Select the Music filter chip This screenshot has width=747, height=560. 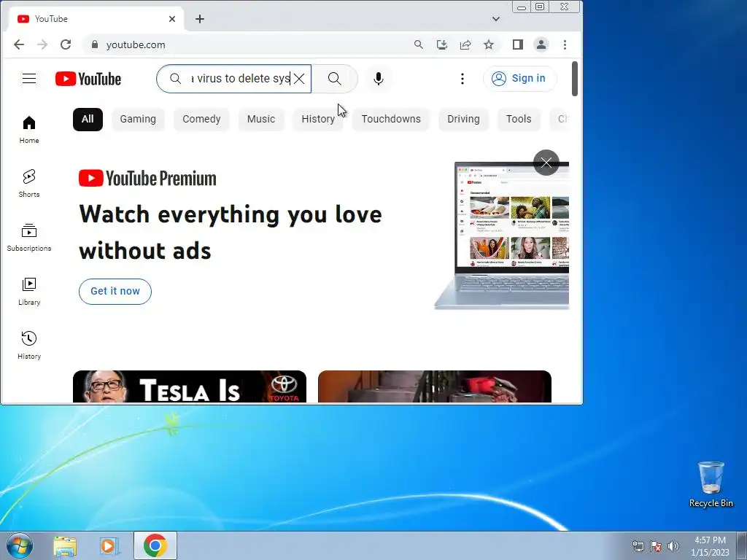click(x=261, y=119)
